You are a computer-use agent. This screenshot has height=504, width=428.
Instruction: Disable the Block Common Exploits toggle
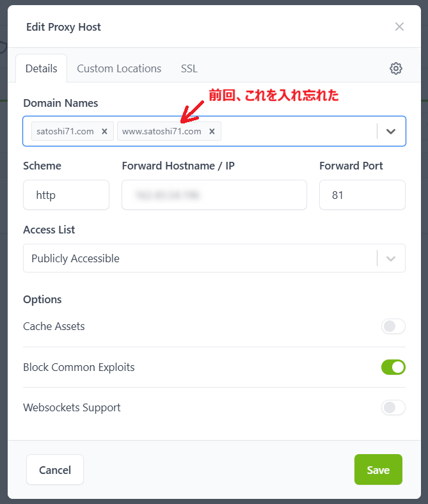coord(393,367)
